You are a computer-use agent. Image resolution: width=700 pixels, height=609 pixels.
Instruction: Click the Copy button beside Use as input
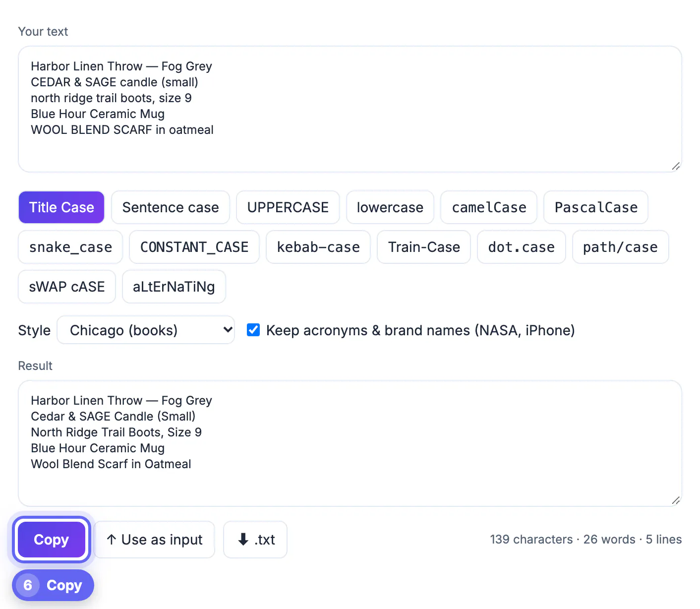click(52, 540)
